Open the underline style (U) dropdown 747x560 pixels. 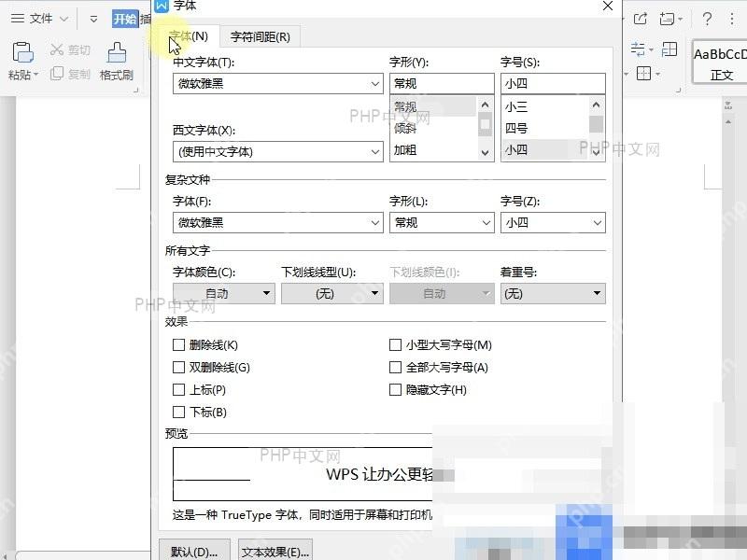click(x=332, y=293)
